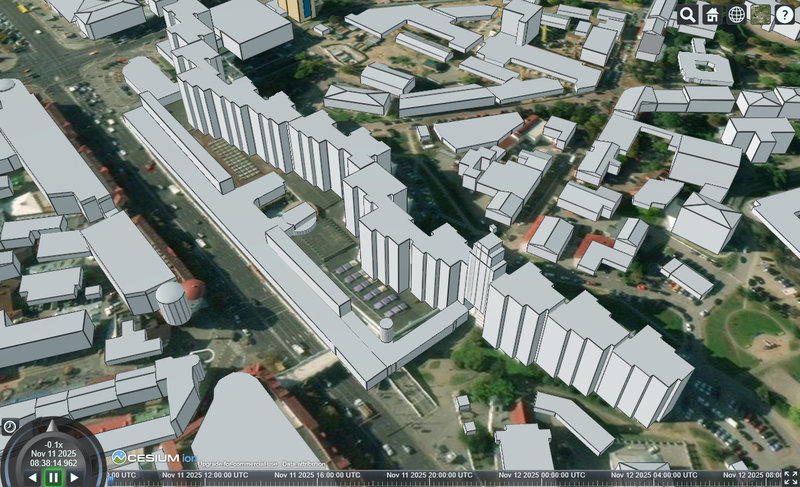800x487 pixels.
Task: Toggle the green pause button
Action: click(x=53, y=477)
